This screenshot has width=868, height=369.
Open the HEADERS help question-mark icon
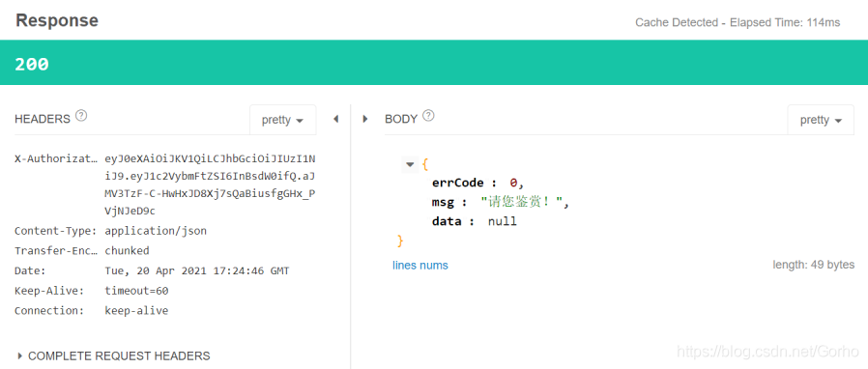pos(81,116)
